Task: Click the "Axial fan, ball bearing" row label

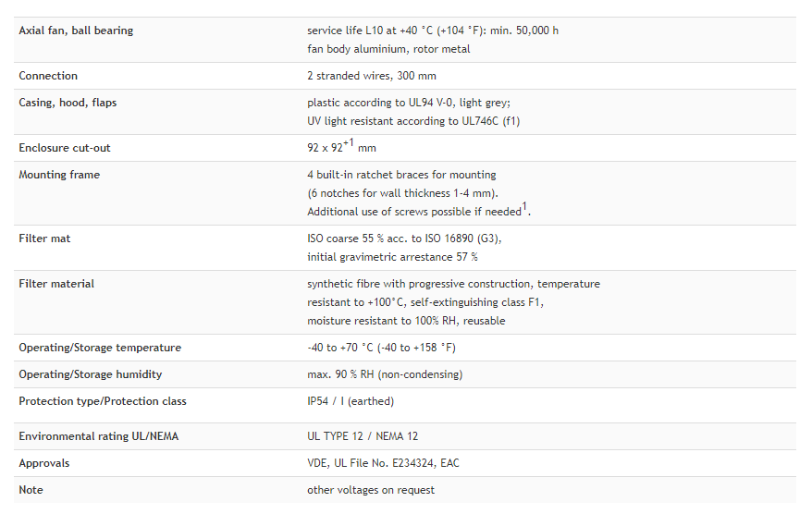Action: pos(76,31)
